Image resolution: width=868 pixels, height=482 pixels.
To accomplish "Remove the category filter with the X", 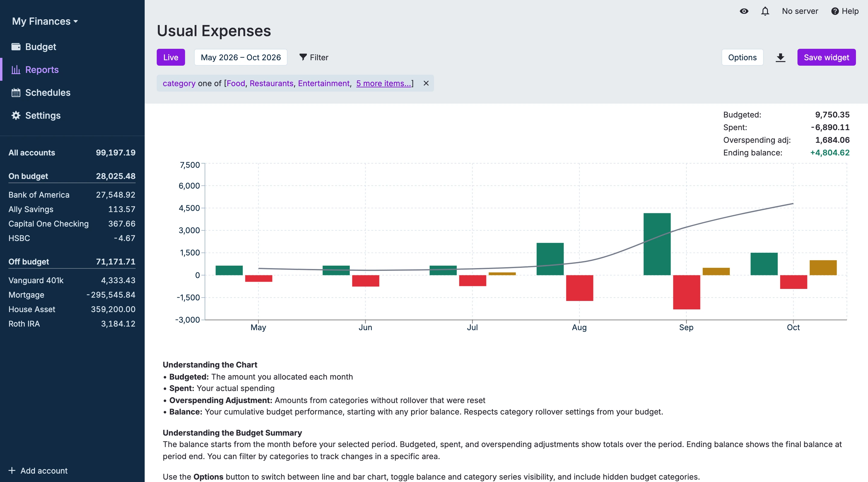I will [426, 83].
